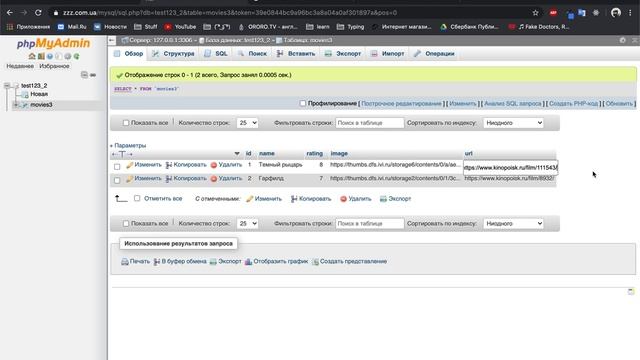Switch to the Операции tab
This screenshot has width=640, height=360.
pos(434,53)
